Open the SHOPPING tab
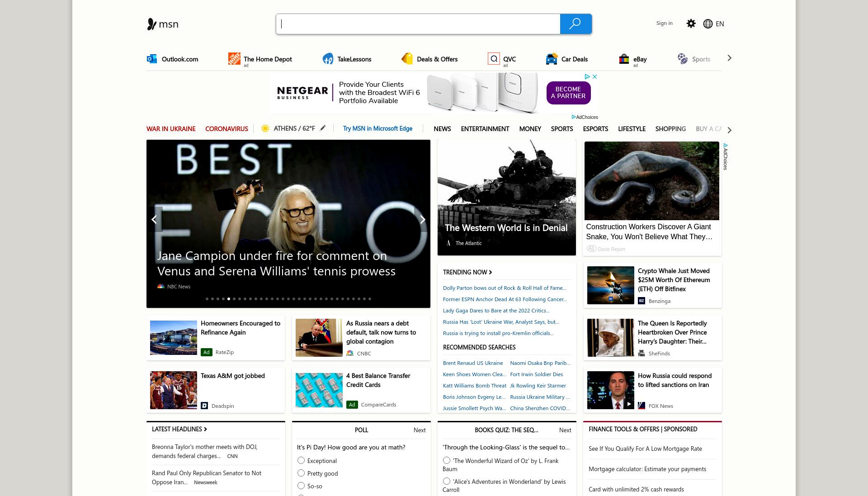The width and height of the screenshot is (868, 496). coord(670,129)
